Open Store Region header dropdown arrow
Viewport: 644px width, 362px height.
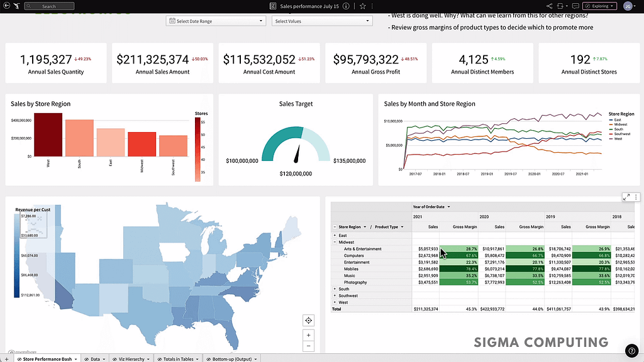pyautogui.click(x=365, y=227)
